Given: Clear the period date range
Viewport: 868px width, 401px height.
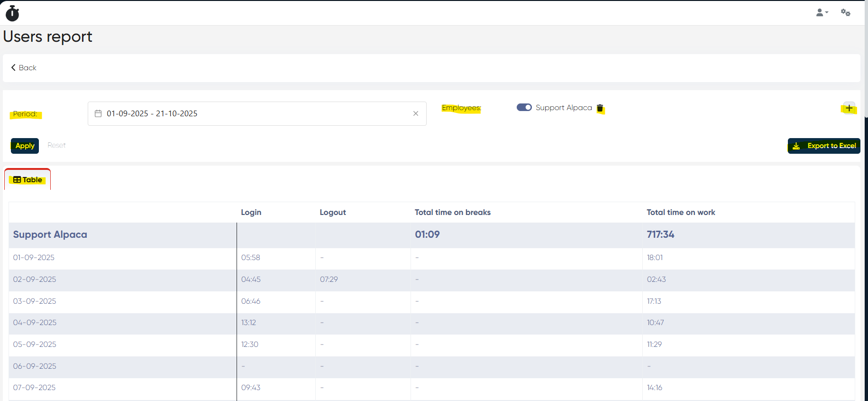Looking at the screenshot, I should [416, 114].
